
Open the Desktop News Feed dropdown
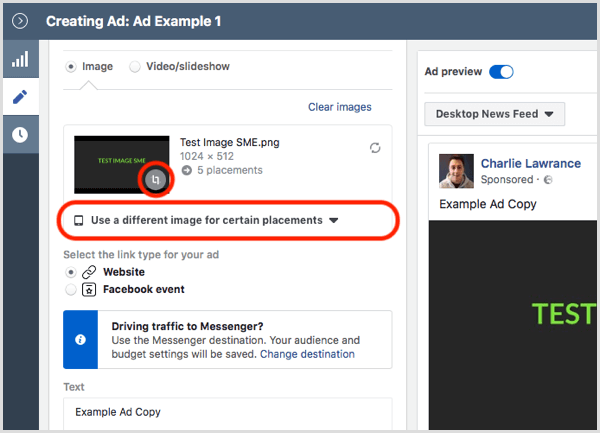click(494, 114)
